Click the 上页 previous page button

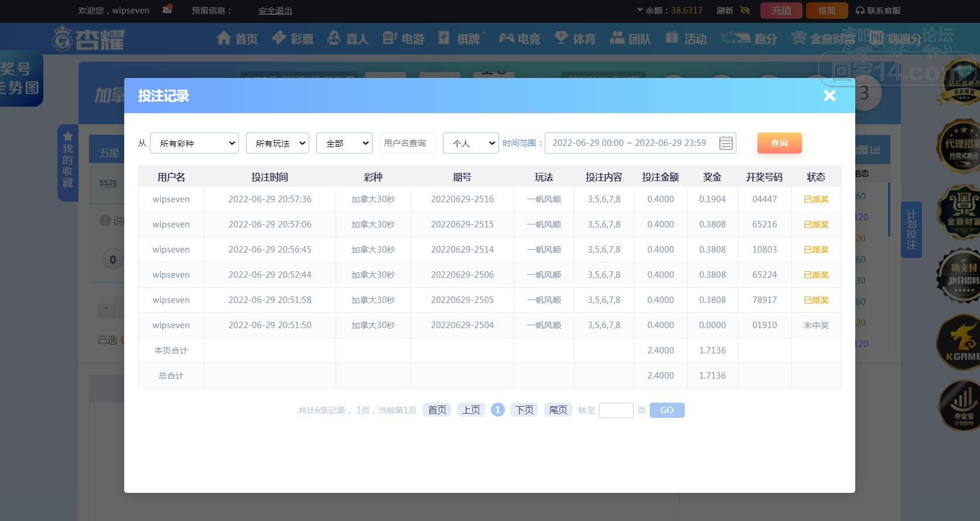pos(471,410)
